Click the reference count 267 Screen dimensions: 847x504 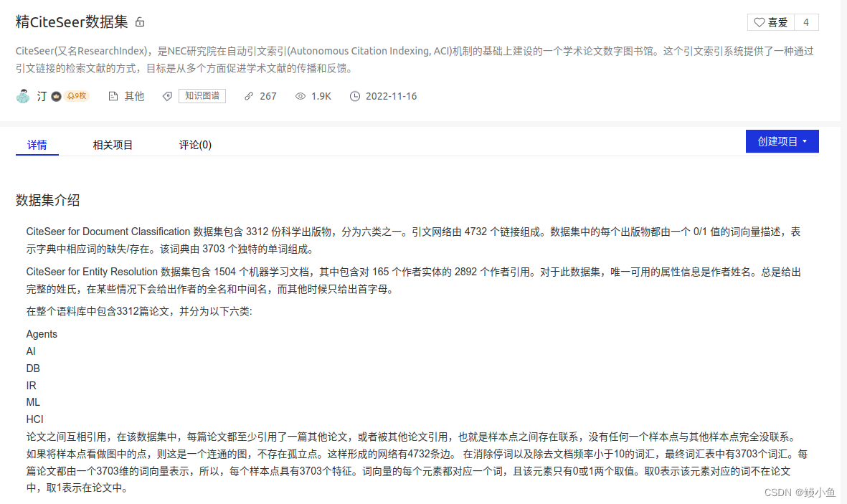pos(268,96)
